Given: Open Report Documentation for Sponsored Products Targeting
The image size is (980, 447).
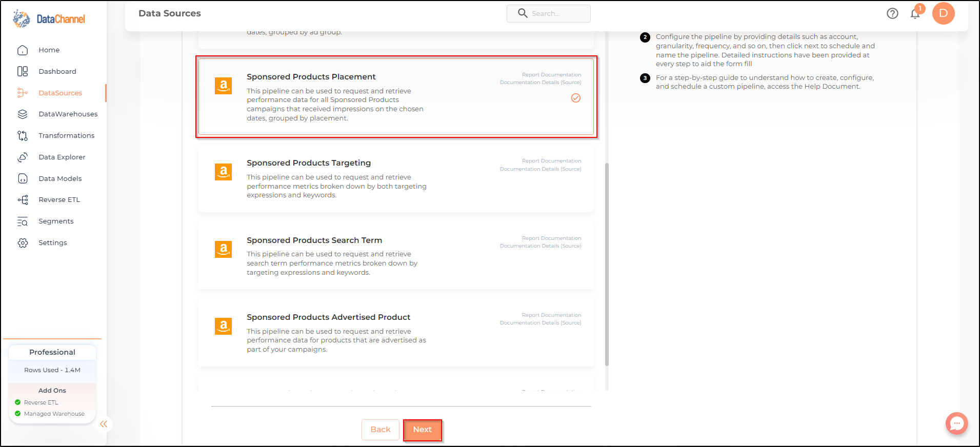Looking at the screenshot, I should point(552,161).
